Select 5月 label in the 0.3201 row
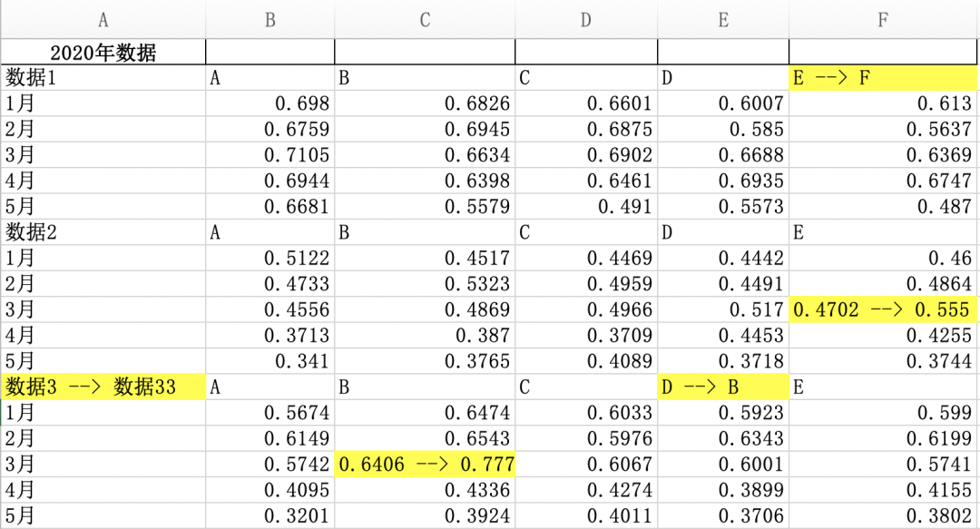Screen dimensions: 980x529 click(103, 516)
